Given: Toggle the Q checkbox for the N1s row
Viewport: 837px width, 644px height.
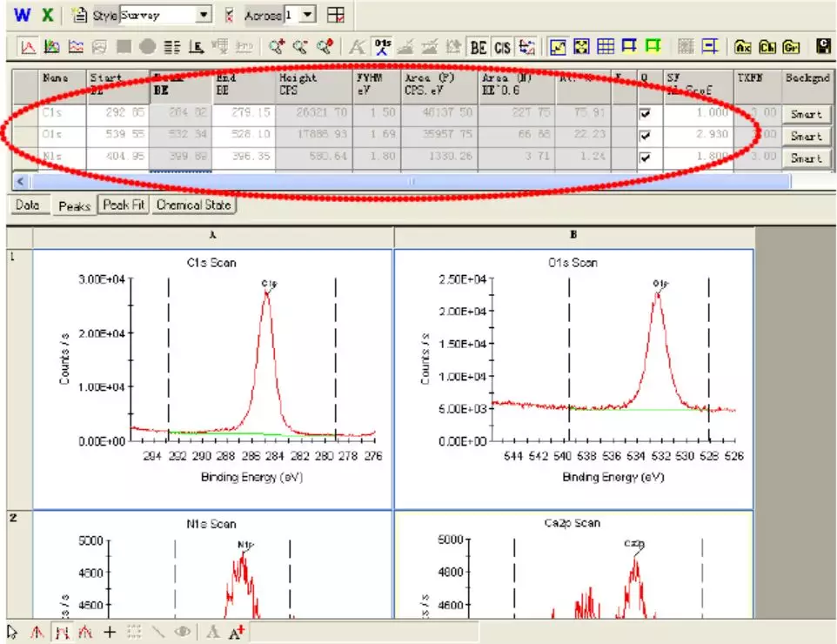Looking at the screenshot, I should point(645,158).
